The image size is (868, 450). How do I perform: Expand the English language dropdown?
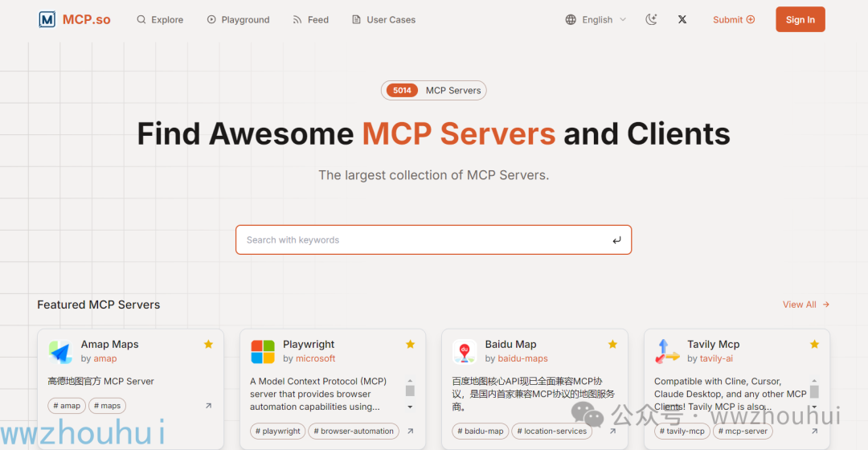(x=596, y=19)
